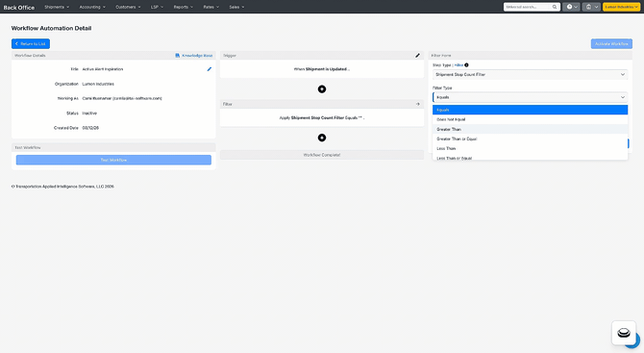Click the info icon next to Step Type
The width and height of the screenshot is (644, 353).
point(466,65)
